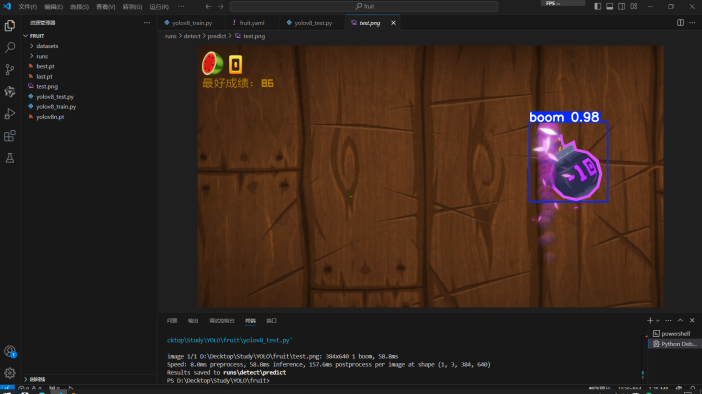Open the Manage gear menu
The width and height of the screenshot is (702, 394).
click(x=10, y=373)
